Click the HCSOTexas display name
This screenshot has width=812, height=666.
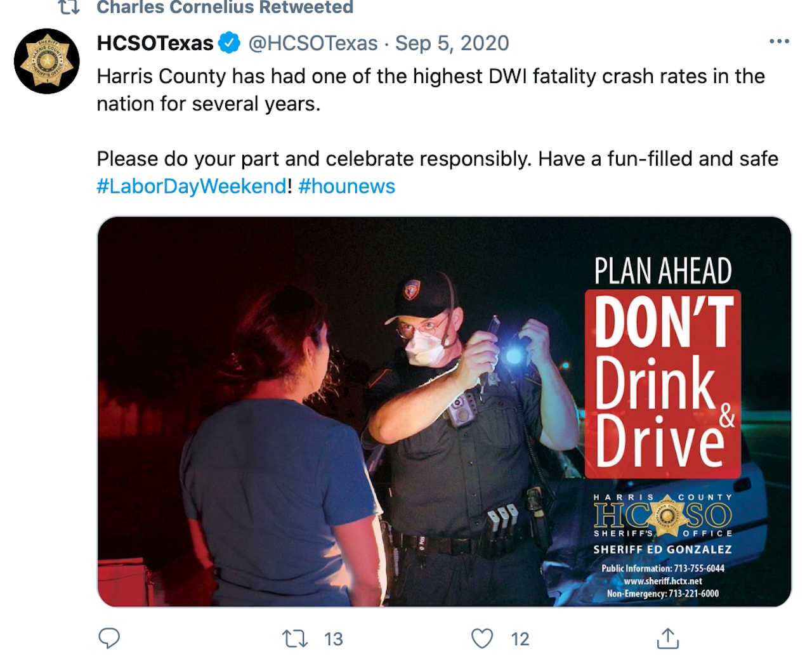(x=155, y=43)
